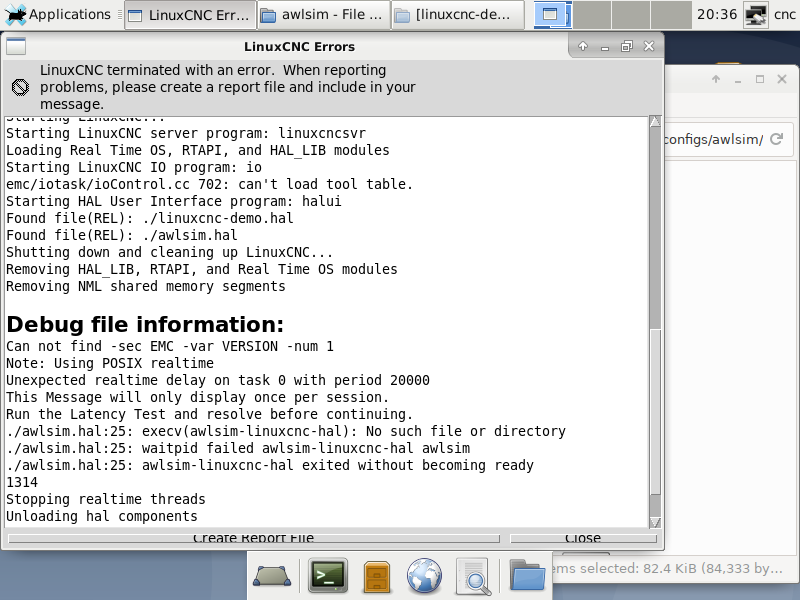Open the Applications menu

(x=58, y=15)
